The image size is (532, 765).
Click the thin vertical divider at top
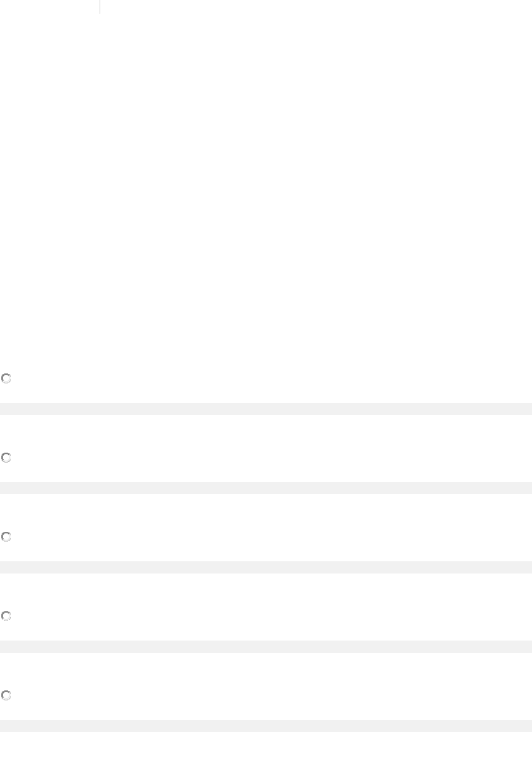pyautogui.click(x=100, y=7)
